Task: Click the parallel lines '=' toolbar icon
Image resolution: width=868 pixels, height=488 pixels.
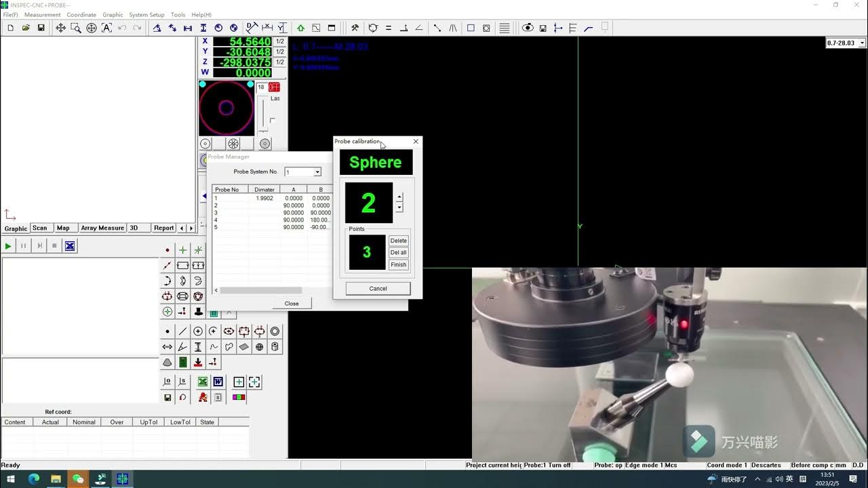Action: click(x=389, y=28)
